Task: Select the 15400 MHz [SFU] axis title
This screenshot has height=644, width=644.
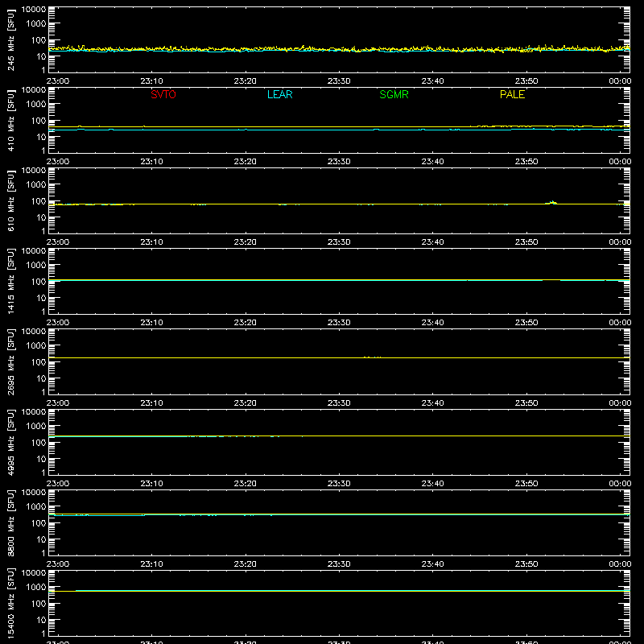Action: [x=10, y=603]
